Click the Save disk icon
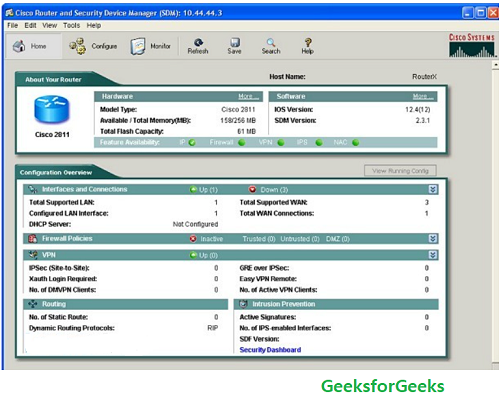This screenshot has height=398, width=501. point(234,42)
